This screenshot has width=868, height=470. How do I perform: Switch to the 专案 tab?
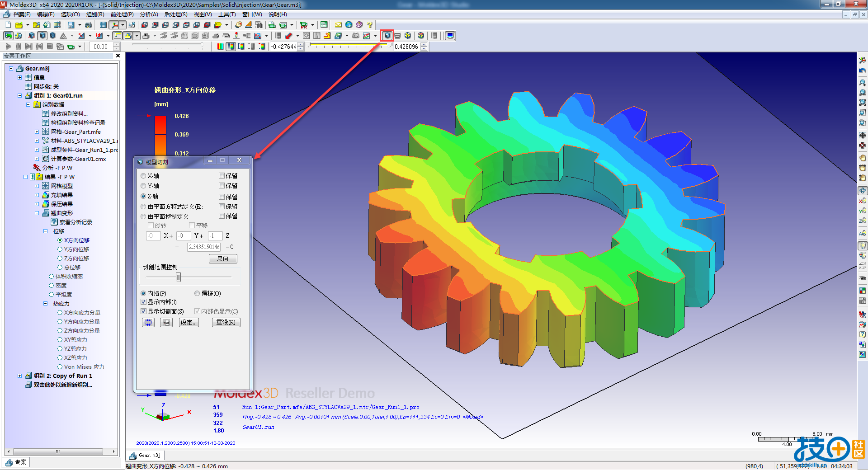coord(17,462)
